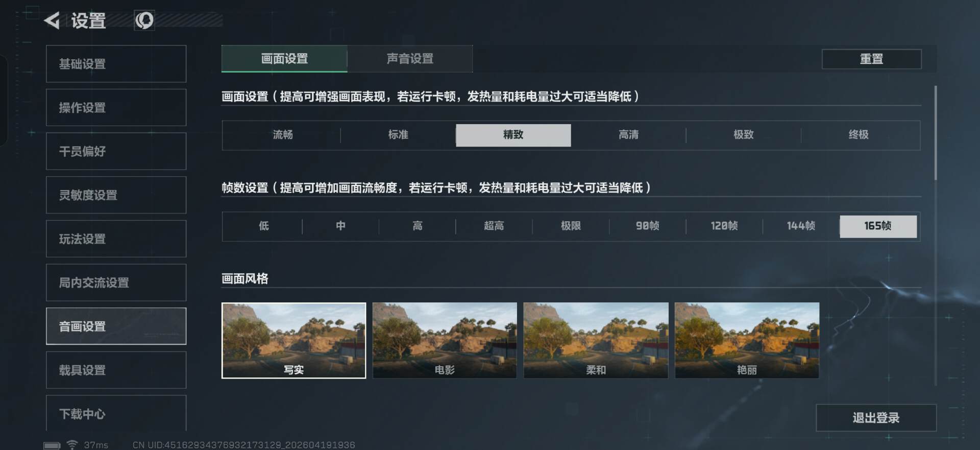Set frame rate to 120帧
The width and height of the screenshot is (980, 450).
pyautogui.click(x=724, y=226)
